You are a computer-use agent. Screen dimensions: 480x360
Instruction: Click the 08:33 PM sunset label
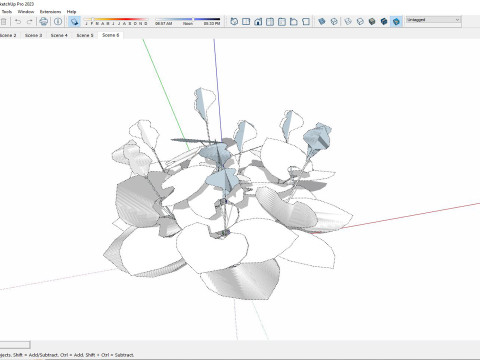(x=212, y=24)
